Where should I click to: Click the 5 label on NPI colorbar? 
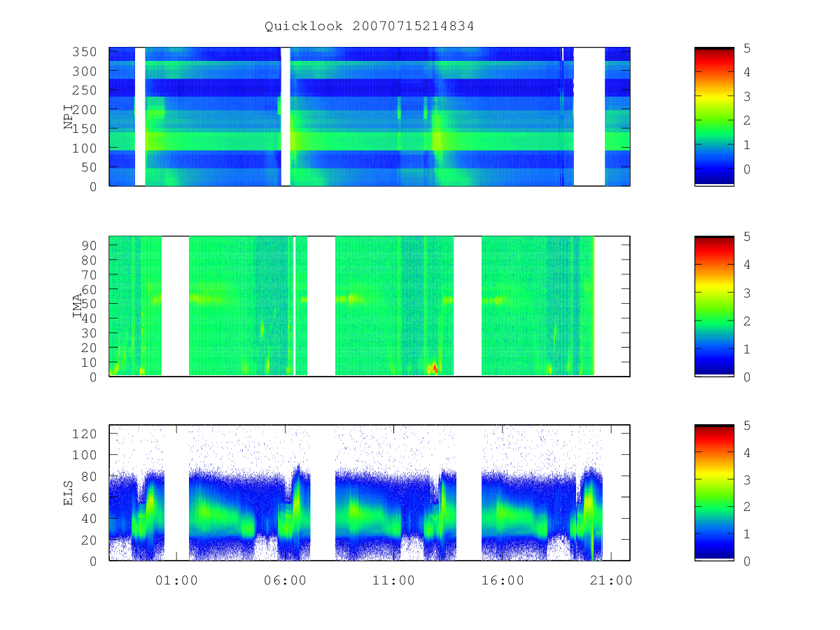pos(748,48)
